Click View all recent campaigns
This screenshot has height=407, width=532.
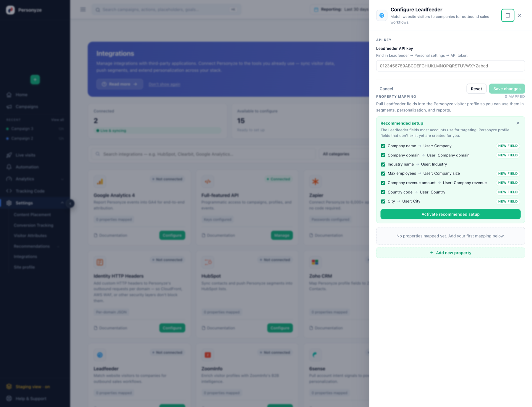click(x=57, y=120)
